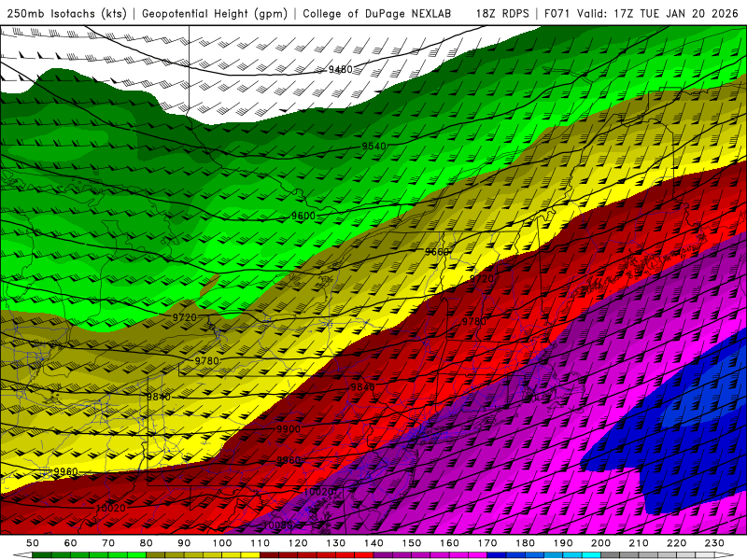Click the 50 value on the color scale
This screenshot has height=560, width=747.
click(33, 543)
